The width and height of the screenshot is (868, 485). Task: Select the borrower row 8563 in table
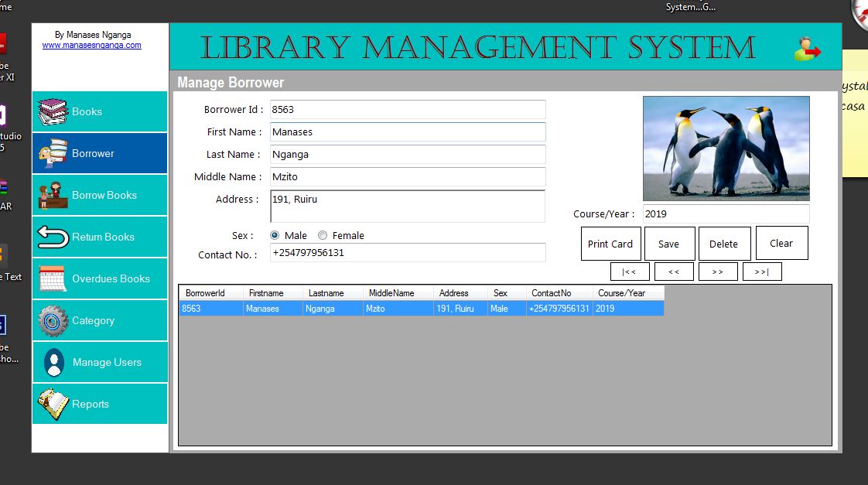[x=421, y=309]
